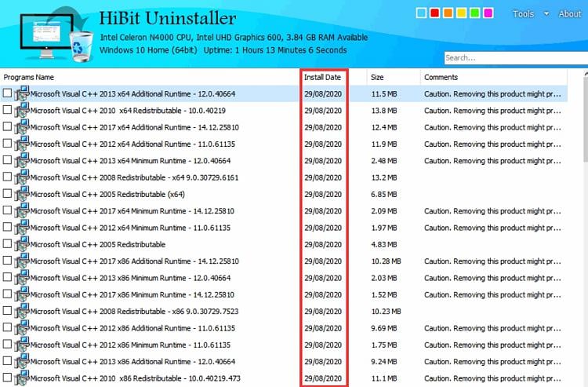Click icon of Visual C++ 2013 x86 Minimum Runtime
This screenshot has width=588, height=387.
pos(22,278)
